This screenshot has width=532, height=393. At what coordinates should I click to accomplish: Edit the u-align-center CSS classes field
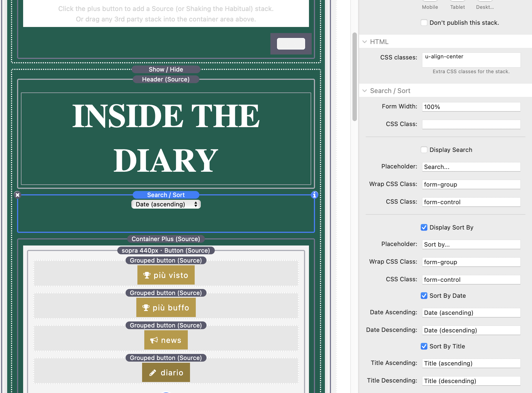tap(471, 60)
